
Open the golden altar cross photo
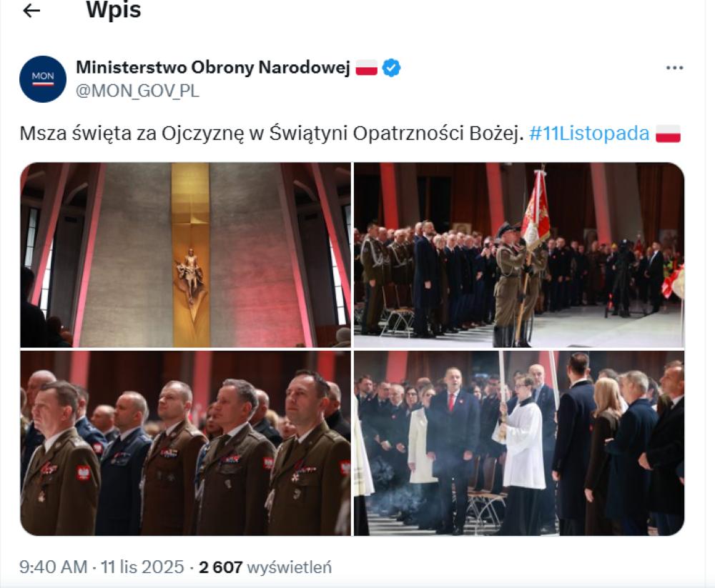tap(186, 255)
